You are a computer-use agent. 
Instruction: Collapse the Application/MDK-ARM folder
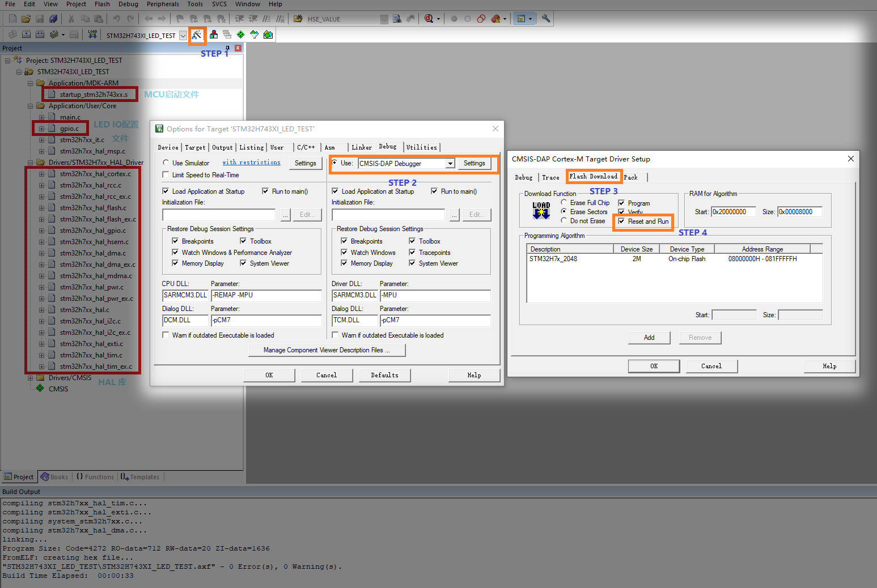tap(30, 83)
